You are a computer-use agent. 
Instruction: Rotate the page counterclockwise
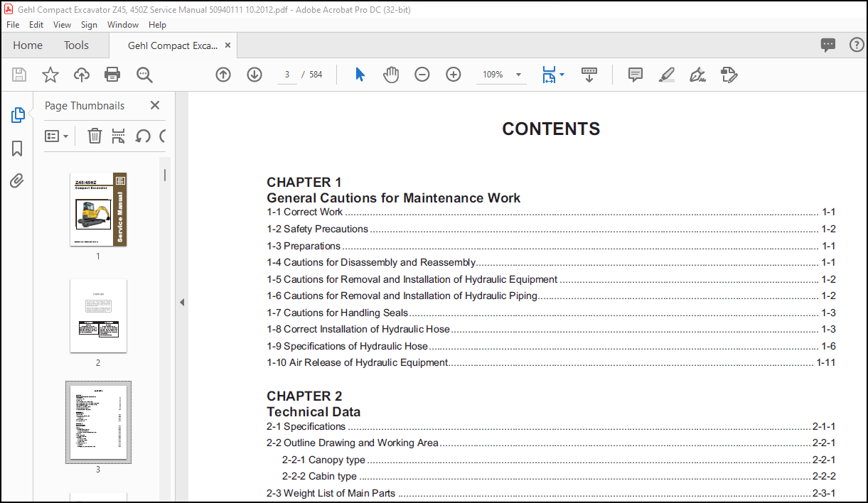[x=143, y=136]
